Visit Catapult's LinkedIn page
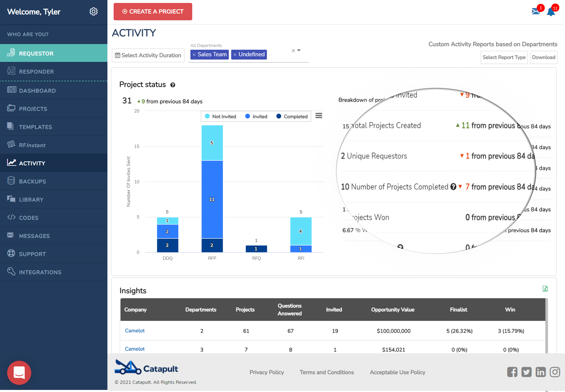 [541, 372]
